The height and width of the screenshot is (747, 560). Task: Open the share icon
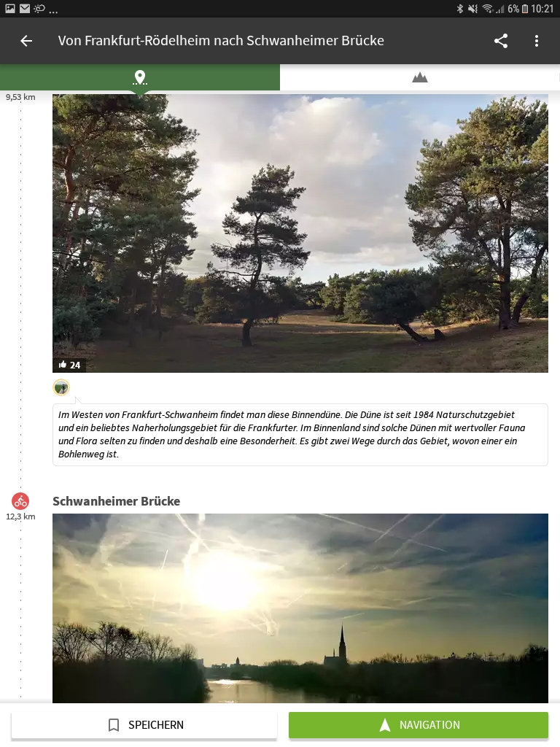tap(501, 41)
